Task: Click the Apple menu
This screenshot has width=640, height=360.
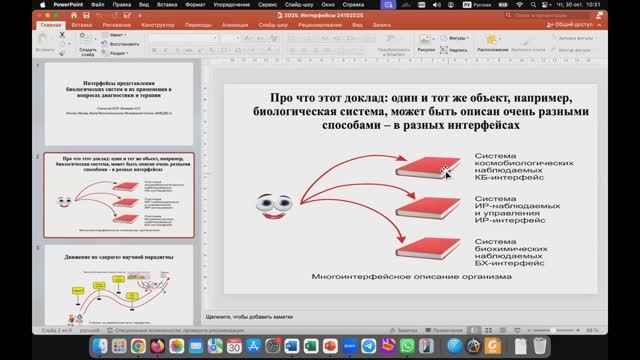Action: click(42, 5)
